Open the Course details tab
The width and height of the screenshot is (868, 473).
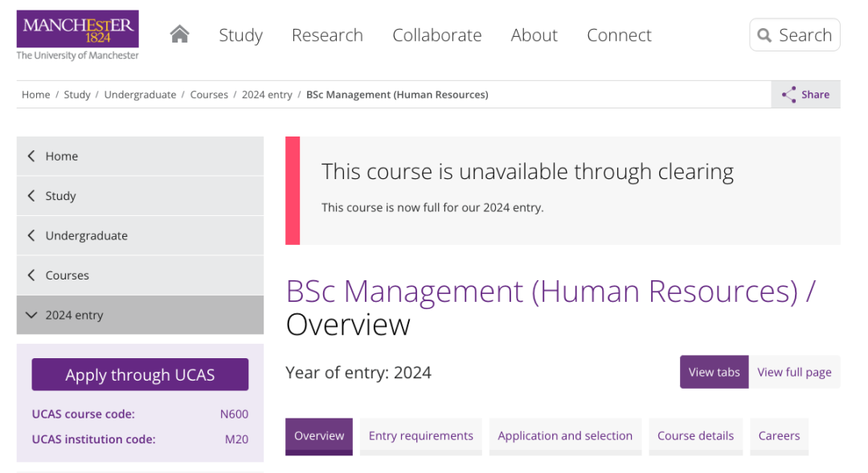[696, 436]
